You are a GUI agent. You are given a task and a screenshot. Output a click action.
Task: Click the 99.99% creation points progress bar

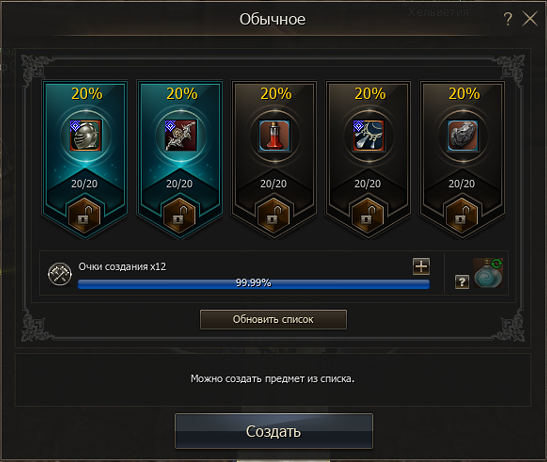point(254,283)
